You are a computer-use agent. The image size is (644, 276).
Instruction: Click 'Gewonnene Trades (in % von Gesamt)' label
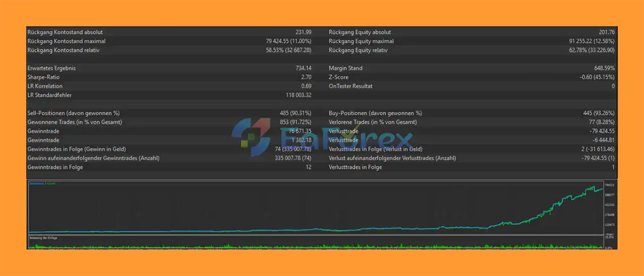click(x=75, y=122)
